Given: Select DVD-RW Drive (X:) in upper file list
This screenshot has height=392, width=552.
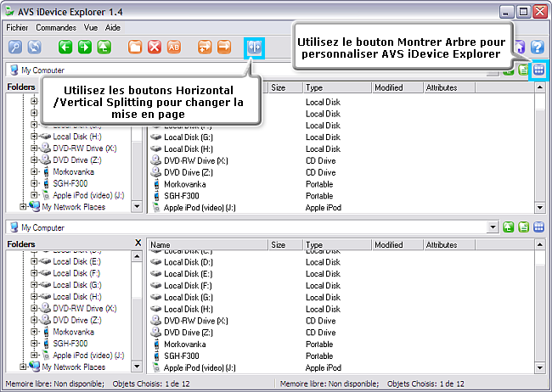Looking at the screenshot, I should [x=195, y=161].
